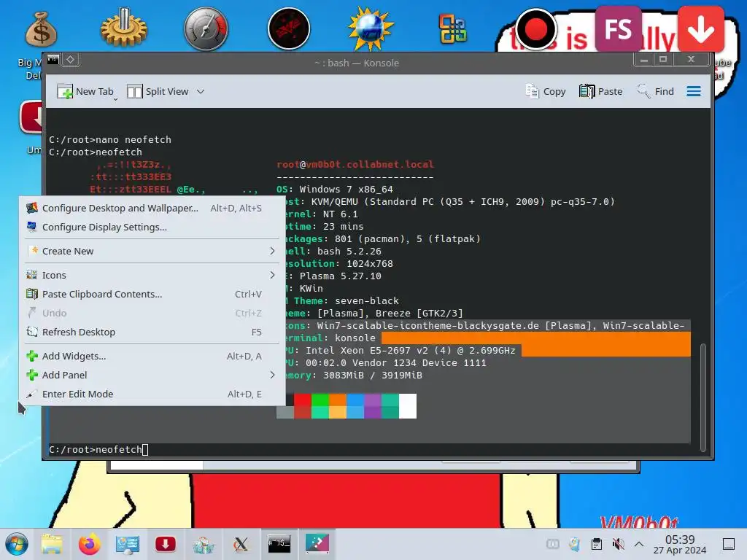Click the red download app taskbar icon
Viewport: 747px width, 560px height.
(166, 544)
